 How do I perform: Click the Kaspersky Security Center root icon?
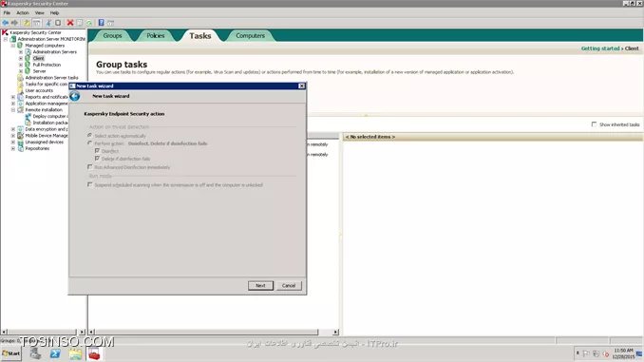[x=5, y=32]
